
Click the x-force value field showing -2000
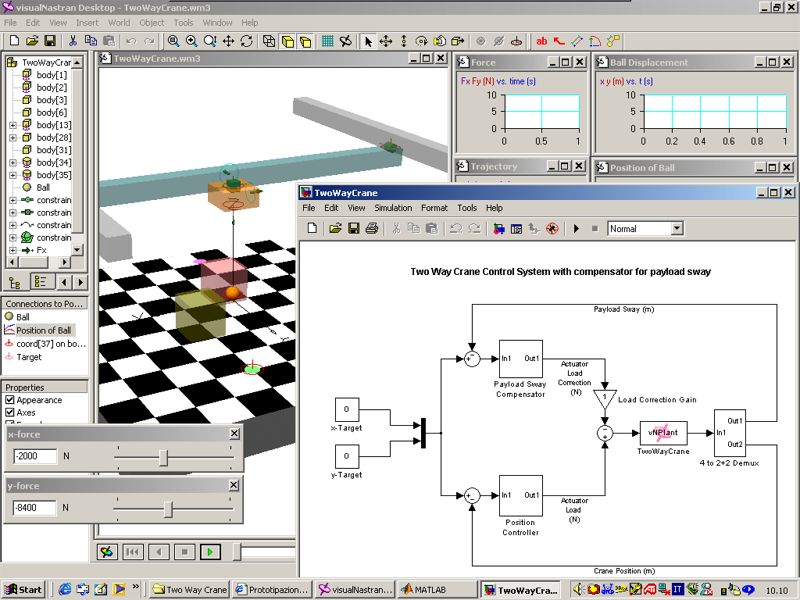(x=35, y=456)
